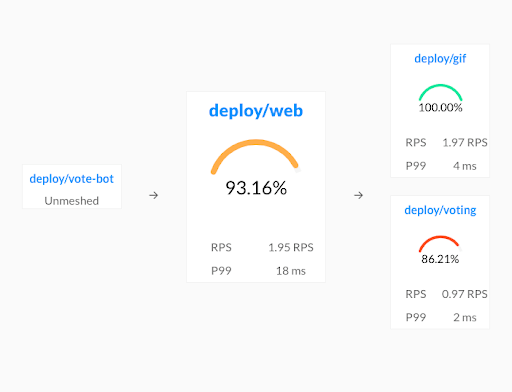This screenshot has height=392, width=512.
Task: Click the 4 ms P99 value on deploy/gif
Action: pos(465,166)
